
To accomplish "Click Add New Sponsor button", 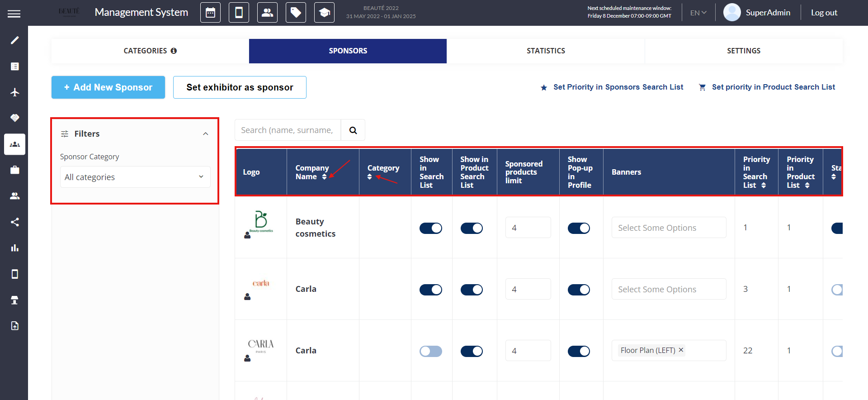I will (108, 87).
